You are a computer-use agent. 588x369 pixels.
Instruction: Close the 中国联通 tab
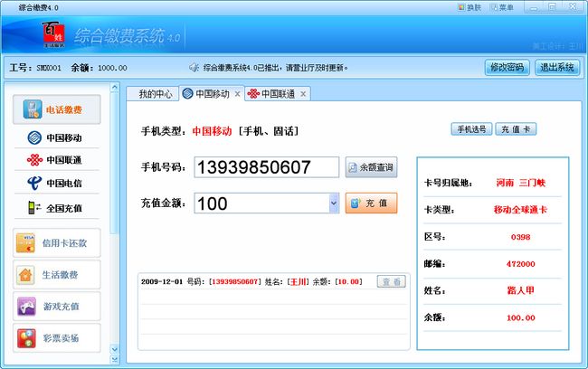click(x=303, y=94)
